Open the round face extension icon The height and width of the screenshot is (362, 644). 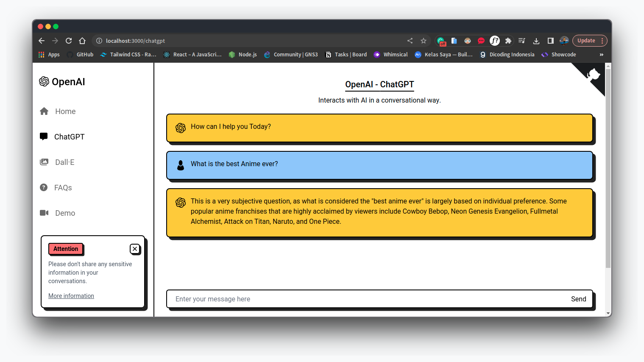click(468, 41)
